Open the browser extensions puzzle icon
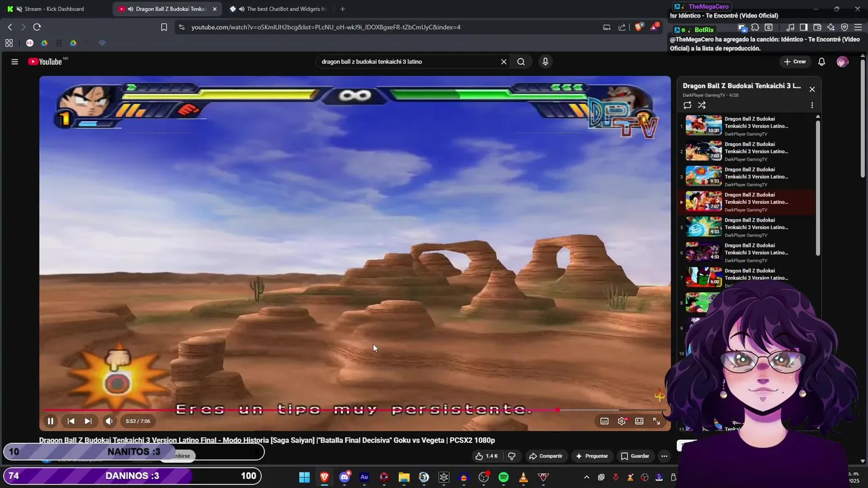This screenshot has height=488, width=868. [755, 28]
